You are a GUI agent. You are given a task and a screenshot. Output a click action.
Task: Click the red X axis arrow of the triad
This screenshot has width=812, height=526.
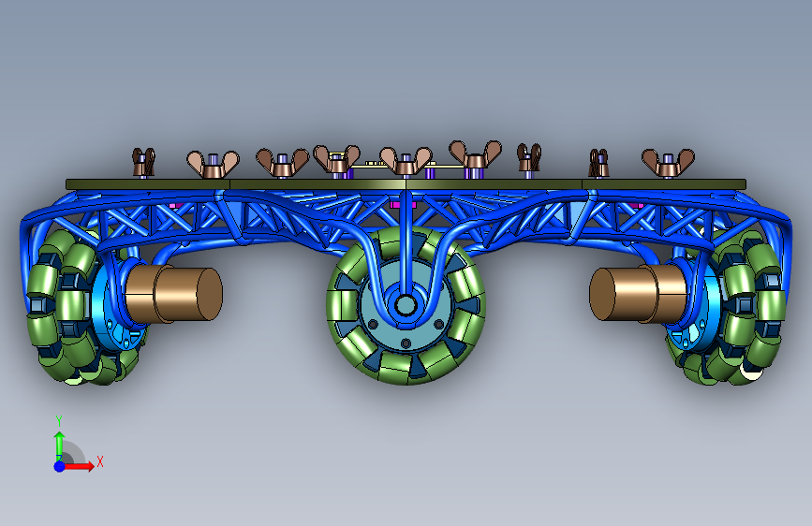(79, 466)
